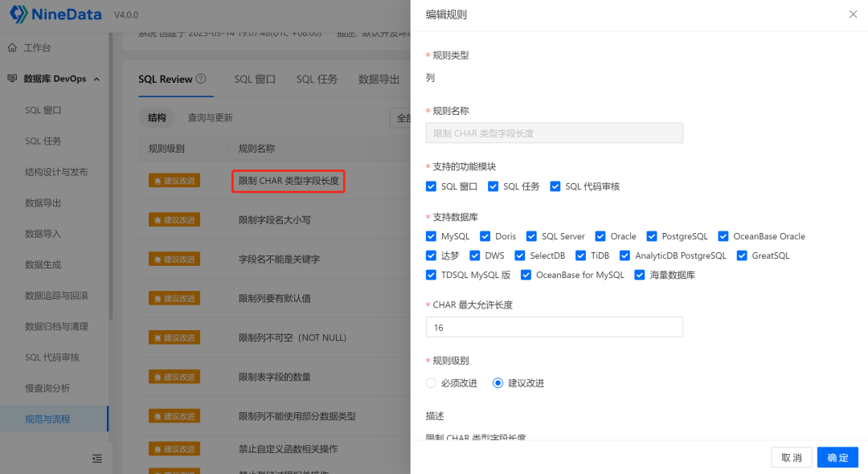The width and height of the screenshot is (868, 474).
Task: Select the 必须改进 rule level
Action: pos(432,382)
